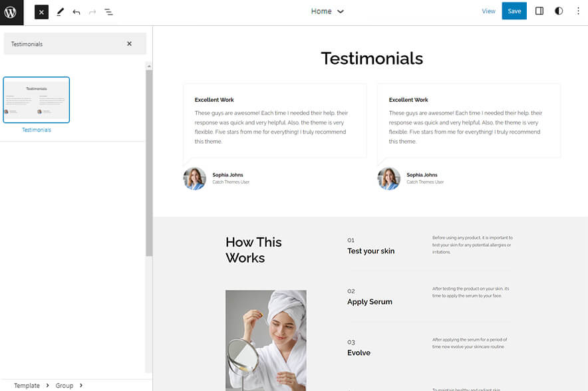Open the Styles half-circle icon
This screenshot has height=391, width=588.
[559, 11]
